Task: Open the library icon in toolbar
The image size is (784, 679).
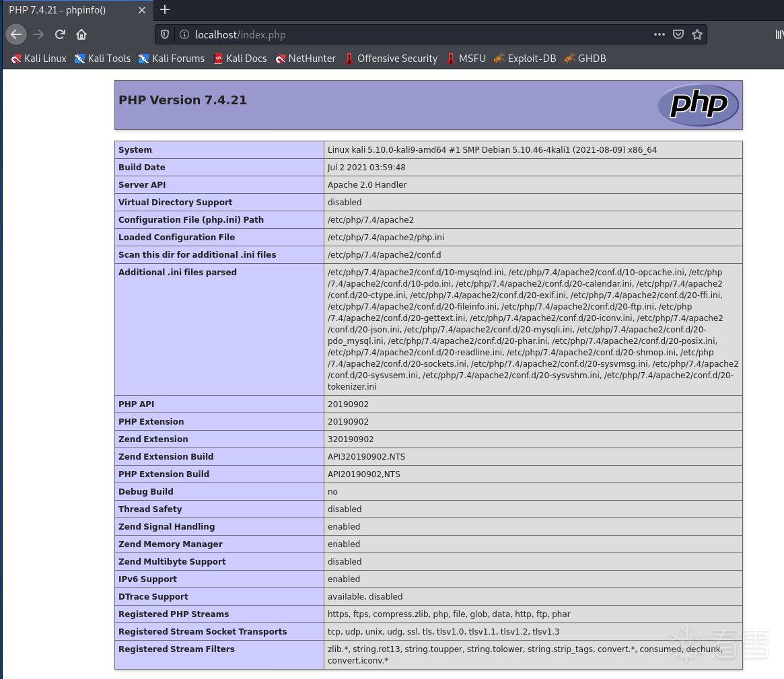Action: (779, 34)
